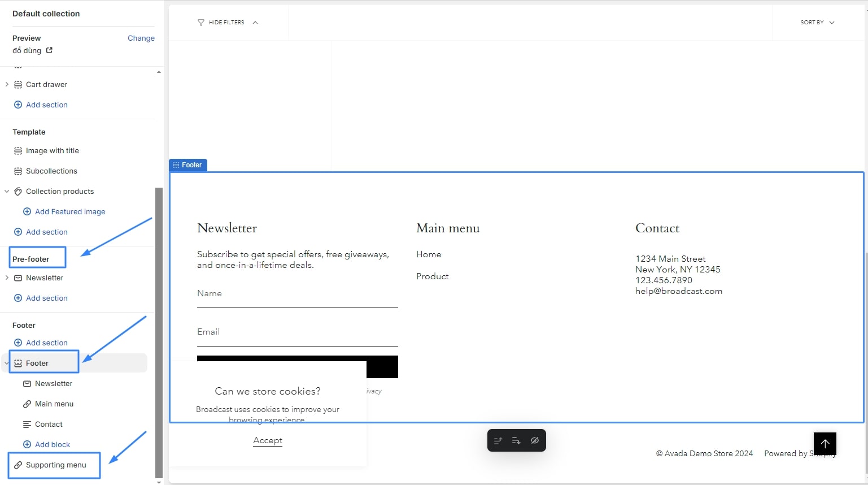
Task: Collapse filters with Hide Filters chevron
Action: pyautogui.click(x=255, y=23)
